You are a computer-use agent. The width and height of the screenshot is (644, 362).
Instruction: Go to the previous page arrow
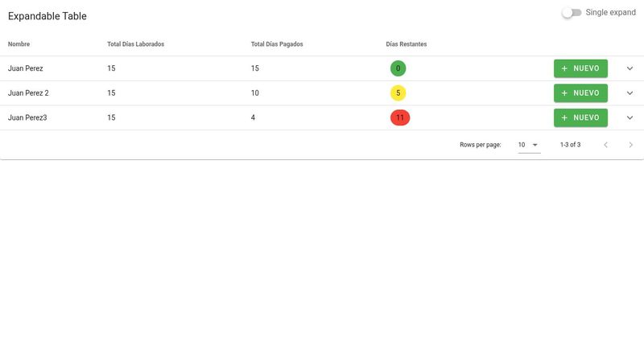click(606, 145)
